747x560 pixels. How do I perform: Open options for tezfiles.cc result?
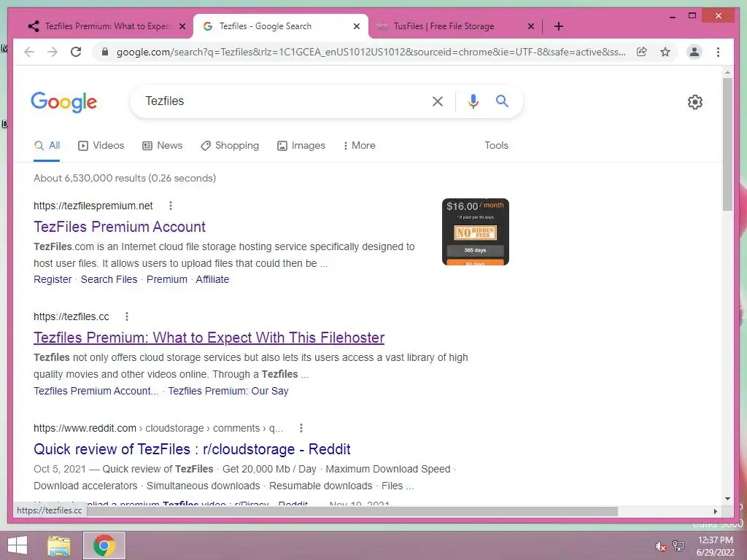tap(127, 316)
